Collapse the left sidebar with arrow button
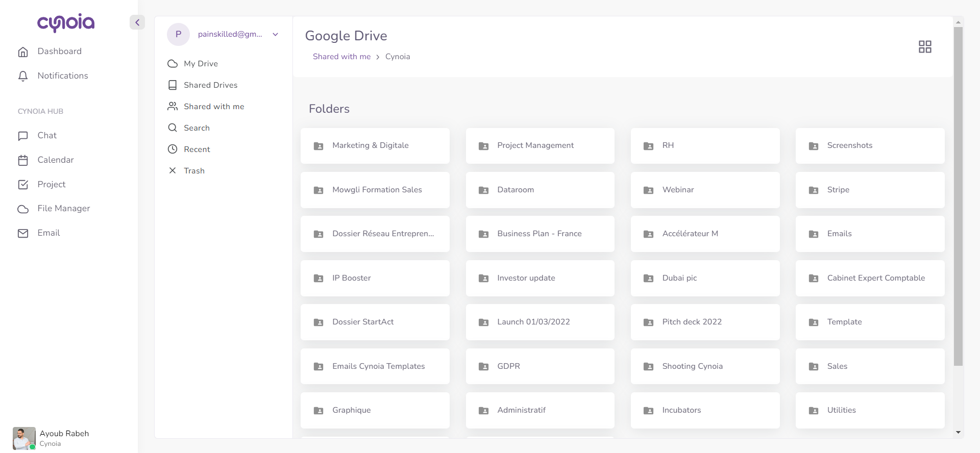 click(137, 22)
